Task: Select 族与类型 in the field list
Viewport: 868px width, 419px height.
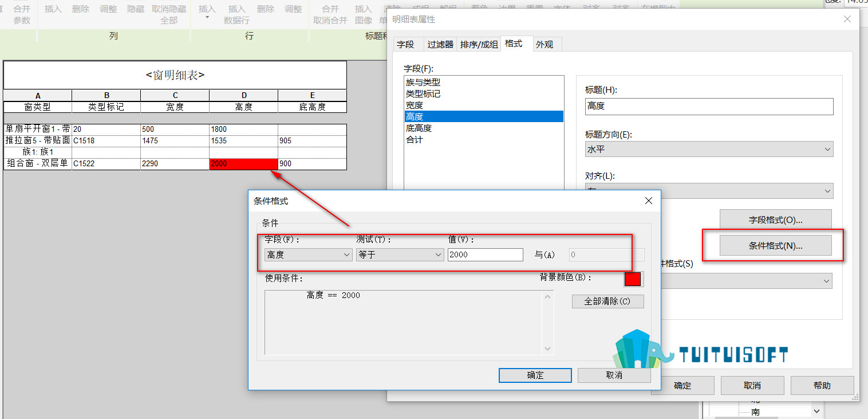Action: tap(483, 83)
